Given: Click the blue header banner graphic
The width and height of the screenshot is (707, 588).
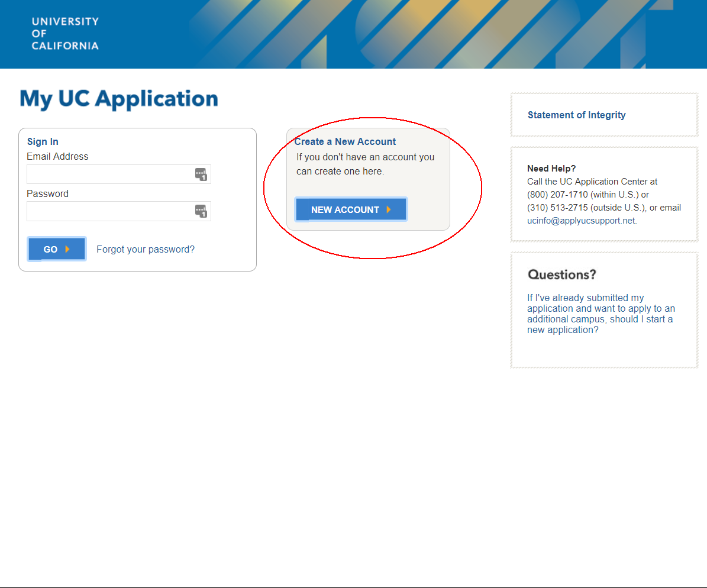Looking at the screenshot, I should [x=414, y=34].
